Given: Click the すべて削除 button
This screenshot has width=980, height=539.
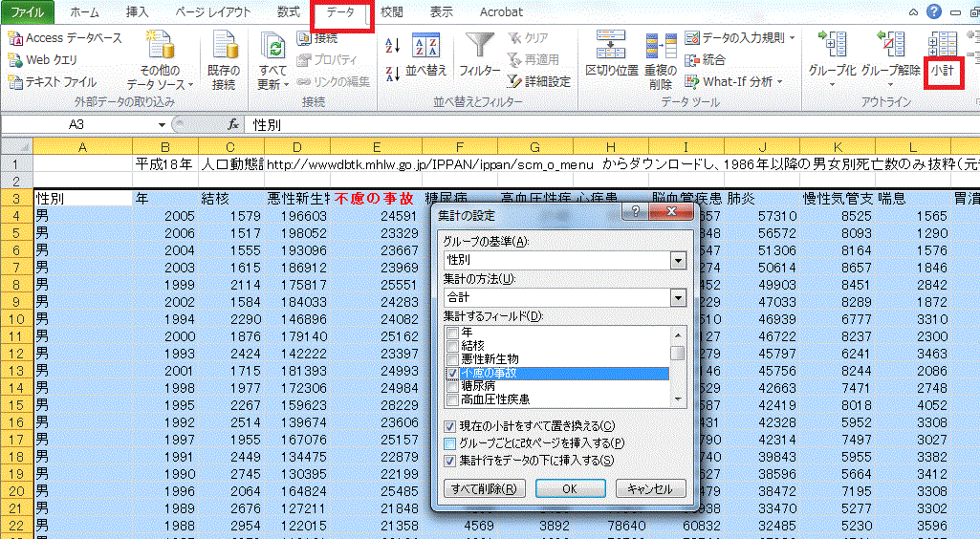Looking at the screenshot, I should (485, 488).
